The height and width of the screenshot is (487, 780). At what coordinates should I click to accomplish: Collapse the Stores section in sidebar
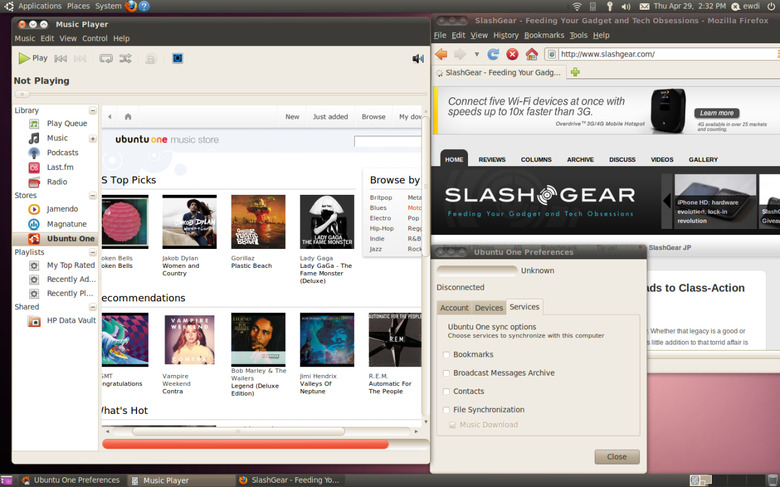(x=93, y=195)
